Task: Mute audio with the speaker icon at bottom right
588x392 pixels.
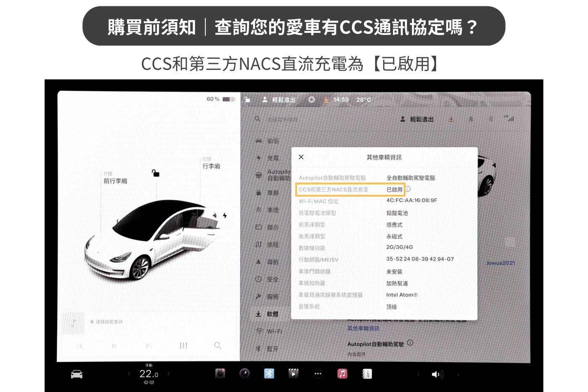Action: (x=437, y=374)
